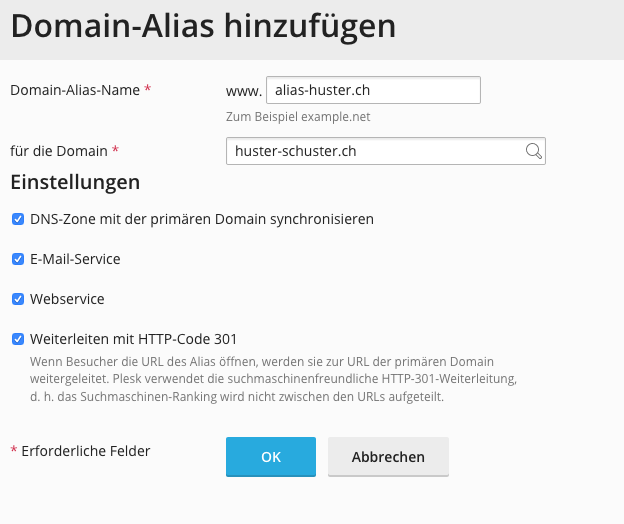Image resolution: width=624 pixels, height=524 pixels.
Task: Click the Weiterleiten mit HTTP-Code 301 label
Action: click(x=133, y=339)
